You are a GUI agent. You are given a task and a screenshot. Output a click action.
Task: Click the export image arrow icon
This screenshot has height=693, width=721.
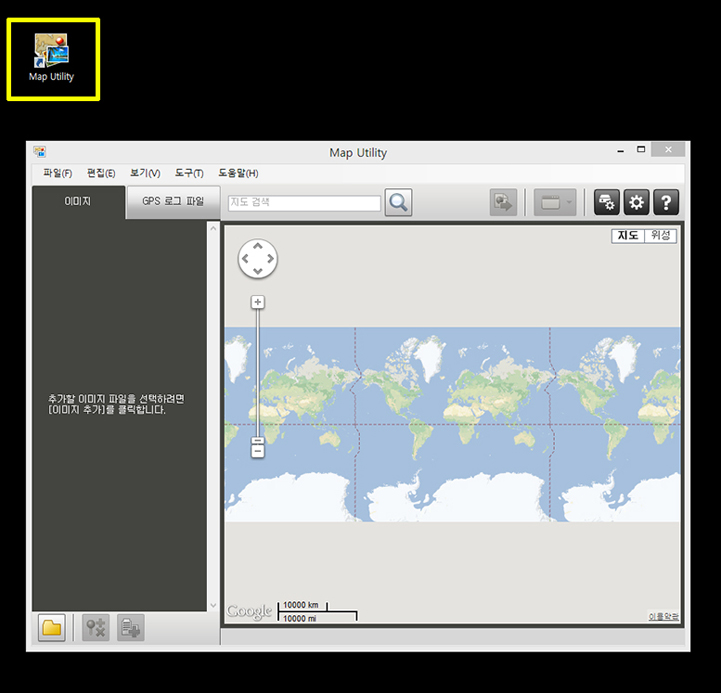pos(503,202)
